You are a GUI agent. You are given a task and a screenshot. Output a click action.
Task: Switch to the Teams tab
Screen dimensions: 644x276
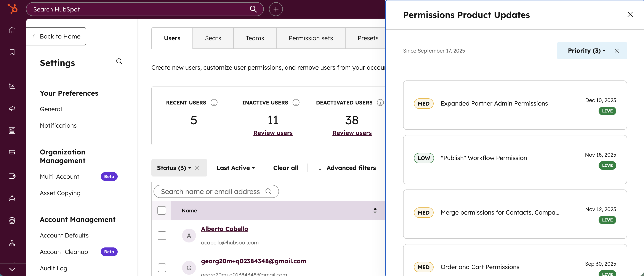(x=255, y=38)
